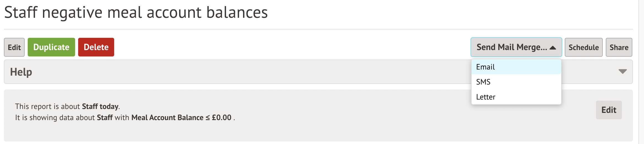644x144 pixels.
Task: Click 'It is showing data about' text
Action: coord(55,118)
